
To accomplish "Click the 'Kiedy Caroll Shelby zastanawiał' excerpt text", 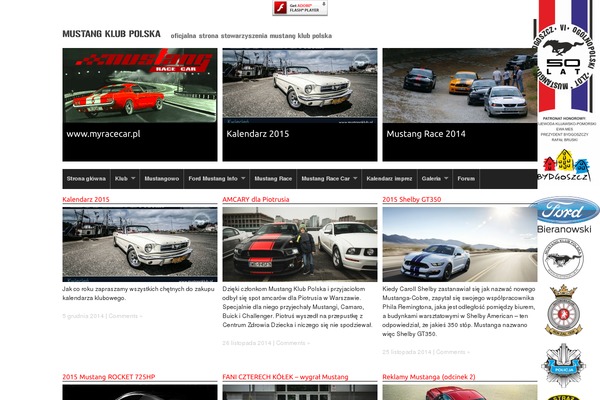I will (459, 312).
